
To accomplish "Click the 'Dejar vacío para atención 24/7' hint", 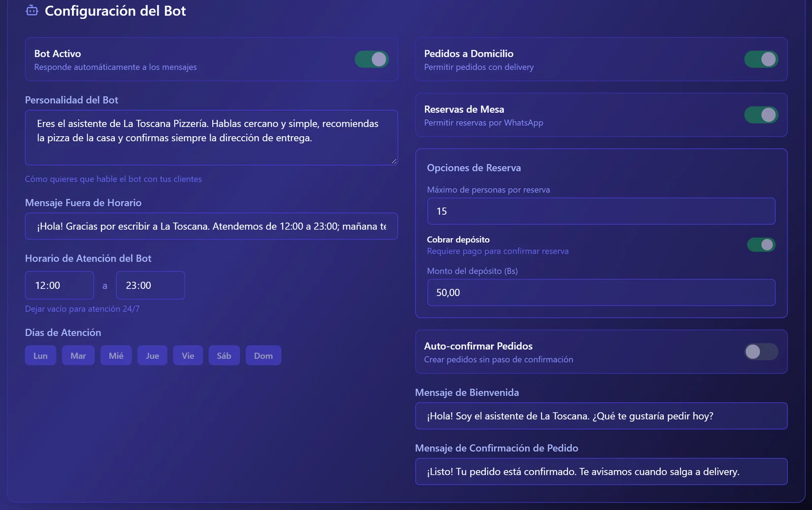I will [x=82, y=309].
